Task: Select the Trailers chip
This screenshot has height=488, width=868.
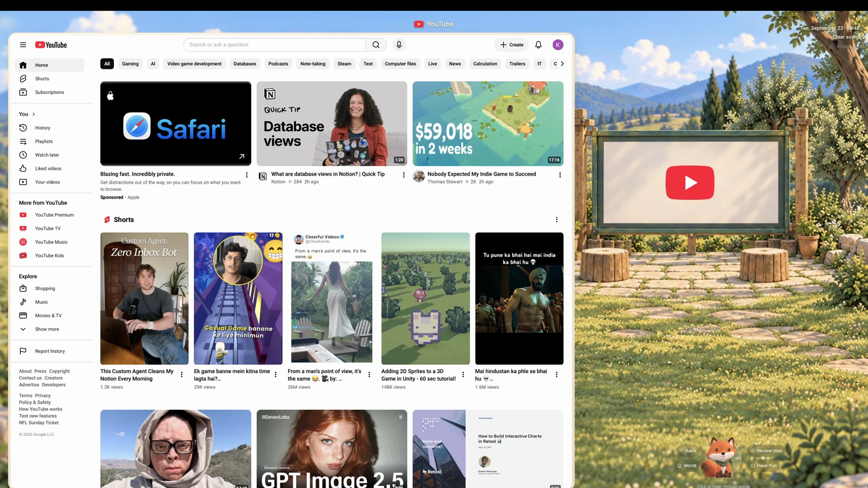Action: tap(517, 64)
